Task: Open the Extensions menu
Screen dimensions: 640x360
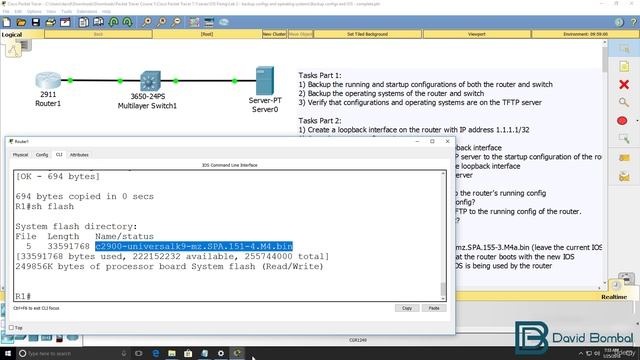Action: [x=87, y=11]
